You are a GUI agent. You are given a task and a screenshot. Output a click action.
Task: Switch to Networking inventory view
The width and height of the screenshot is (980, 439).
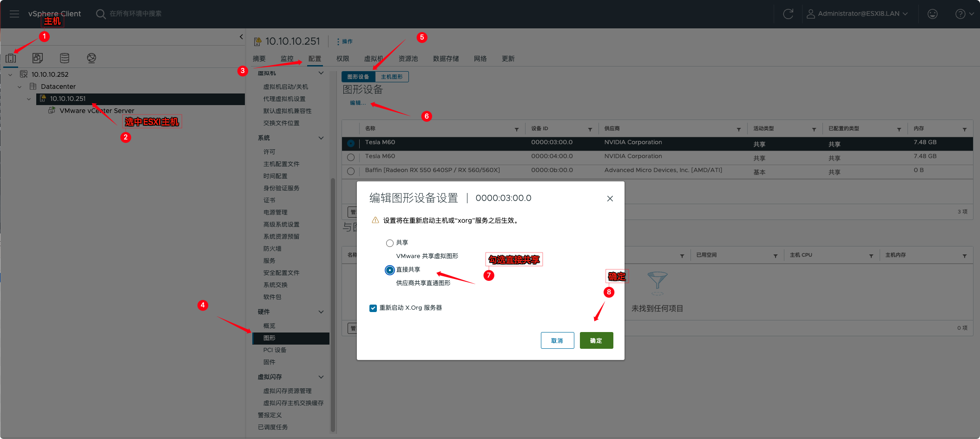(92, 58)
